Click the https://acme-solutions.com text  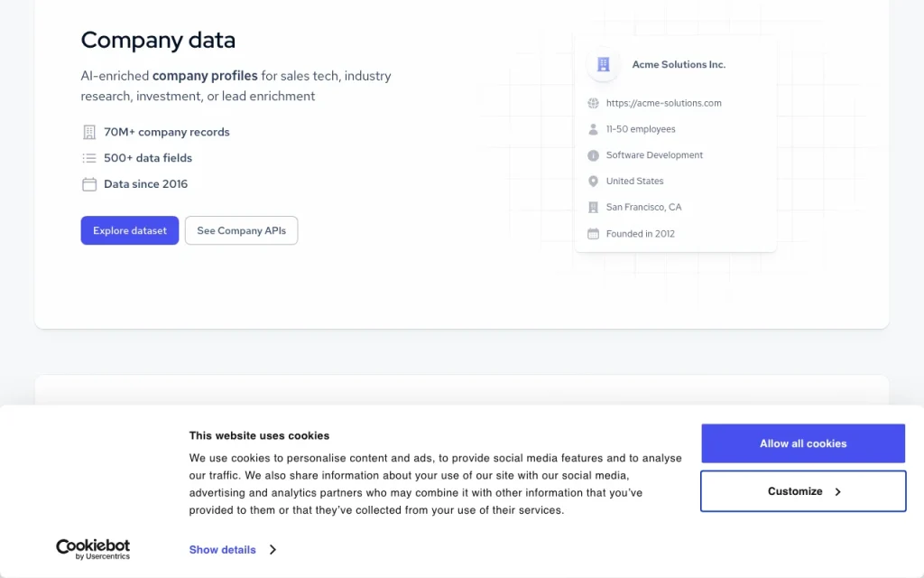[x=663, y=103]
